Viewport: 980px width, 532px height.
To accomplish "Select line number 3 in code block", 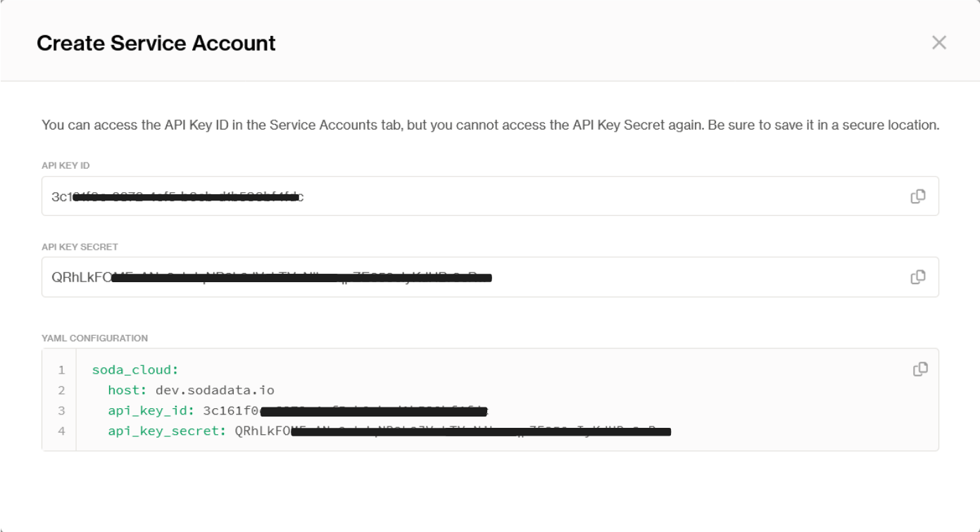I will tap(61, 411).
